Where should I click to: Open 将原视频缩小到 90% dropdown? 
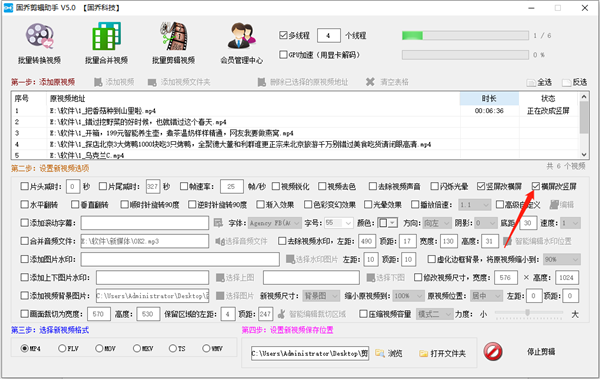pos(561,260)
